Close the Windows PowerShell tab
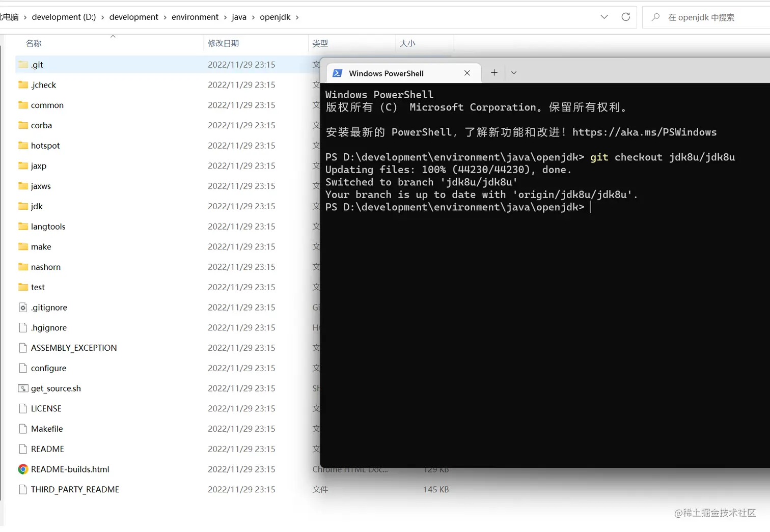 467,73
